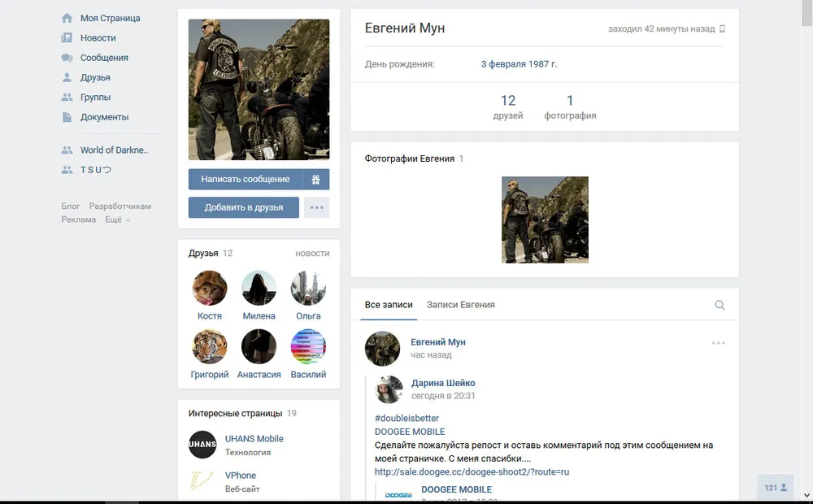Click the Документы file icon
Viewport: 813px width, 504px height.
tap(67, 117)
